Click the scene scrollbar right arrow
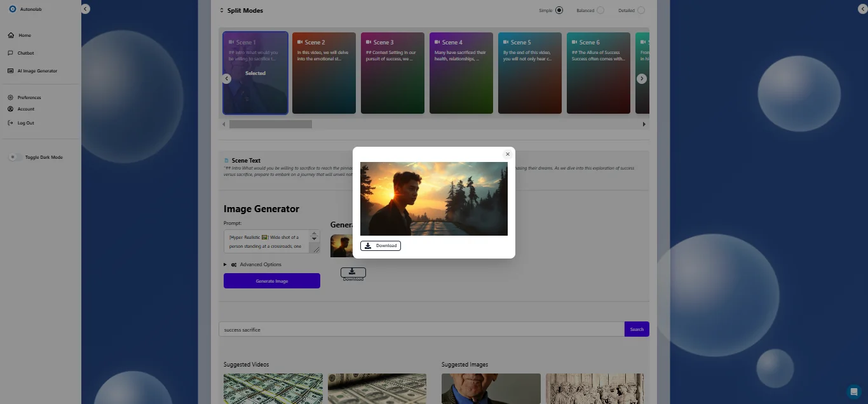 [x=644, y=125]
